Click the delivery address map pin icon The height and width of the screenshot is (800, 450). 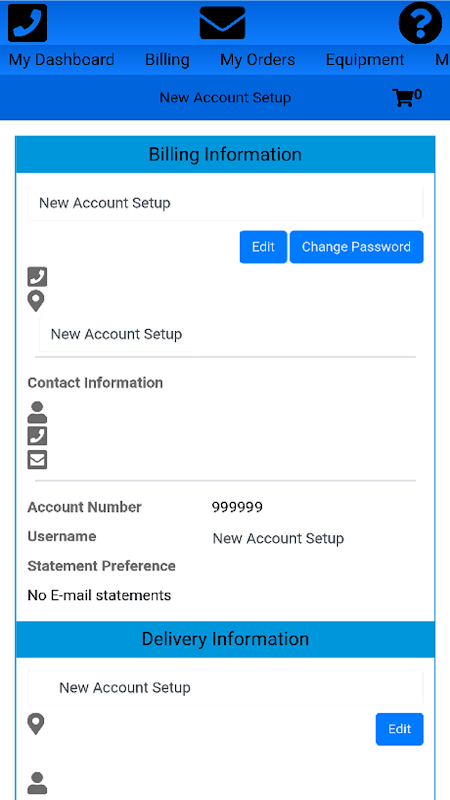[x=36, y=724]
